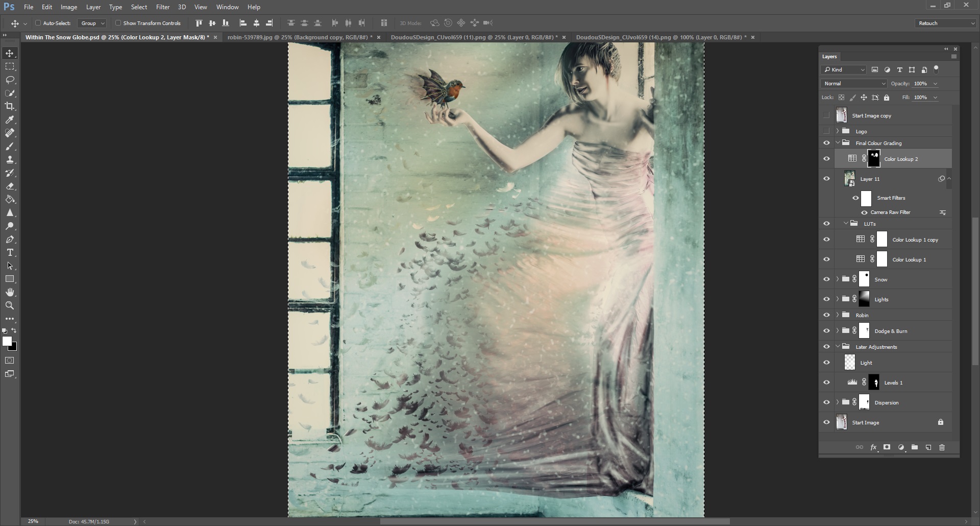Click the 25% zoom field
The height and width of the screenshot is (526, 980).
[x=32, y=521]
